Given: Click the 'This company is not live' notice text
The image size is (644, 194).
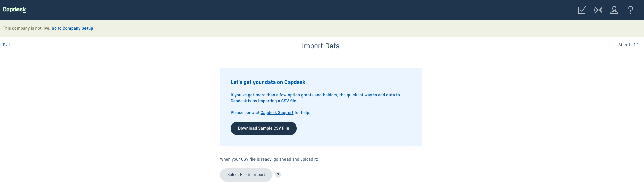Looking at the screenshot, I should (27, 28).
